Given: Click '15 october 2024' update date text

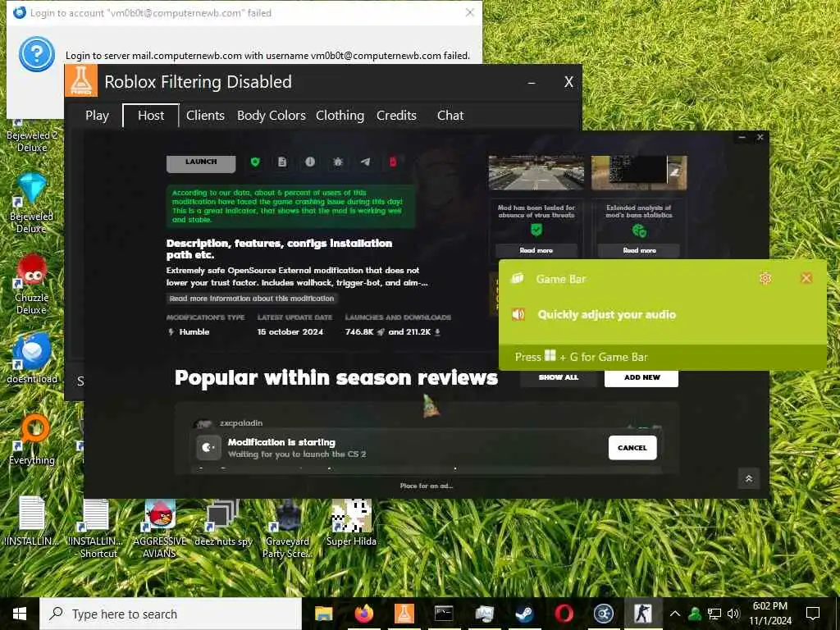Looking at the screenshot, I should (290, 331).
